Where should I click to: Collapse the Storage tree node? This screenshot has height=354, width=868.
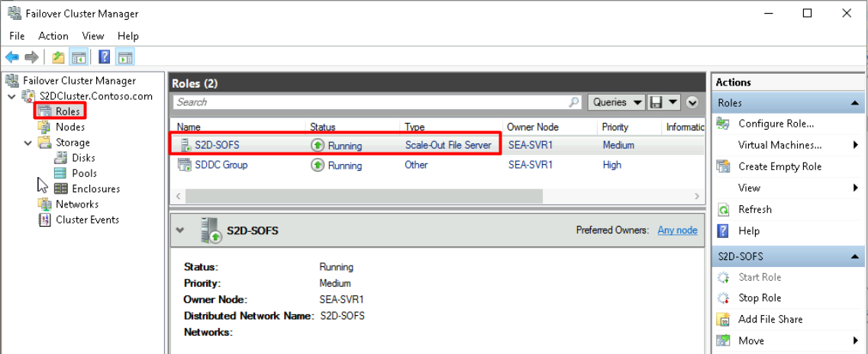pos(27,143)
